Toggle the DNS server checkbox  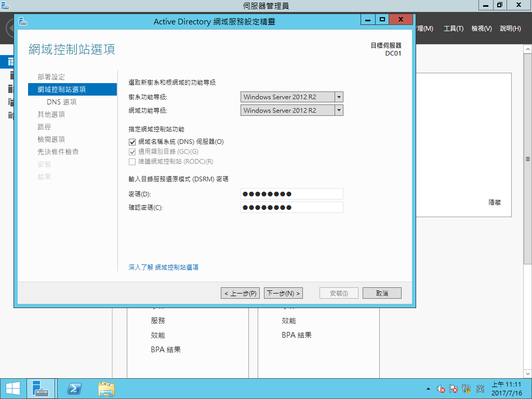(132, 142)
